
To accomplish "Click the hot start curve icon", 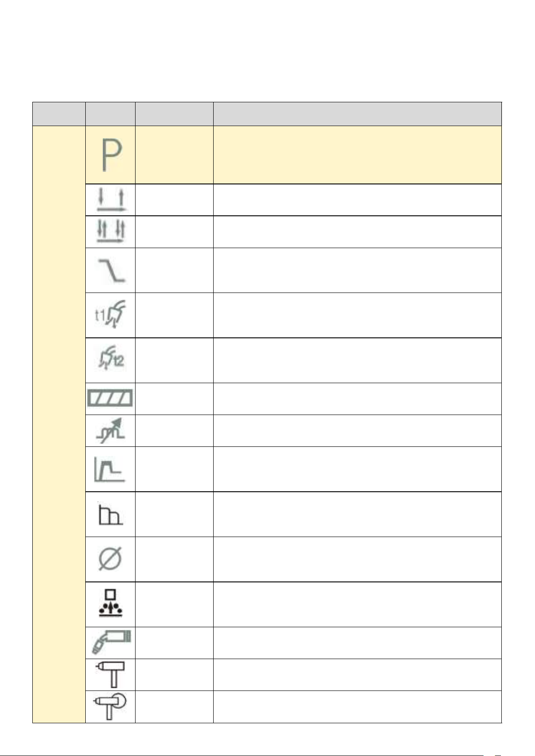I will pyautogui.click(x=110, y=469).
